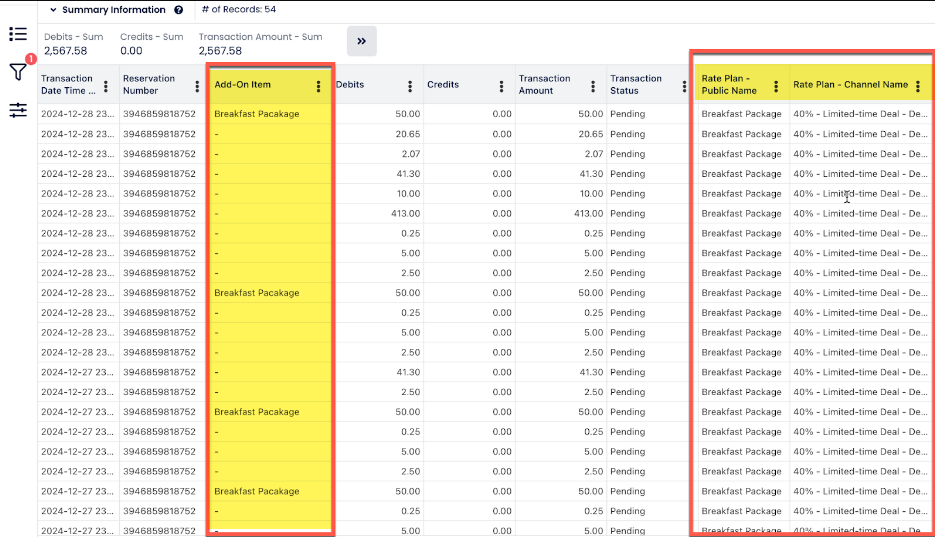Open Rate Plan - Public Name column menu
The width and height of the screenshot is (935, 537).
point(776,86)
